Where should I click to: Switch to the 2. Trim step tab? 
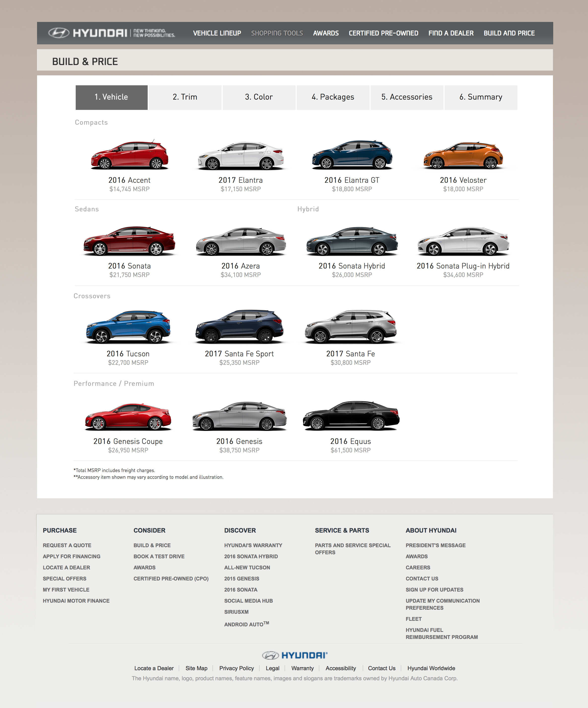[185, 97]
